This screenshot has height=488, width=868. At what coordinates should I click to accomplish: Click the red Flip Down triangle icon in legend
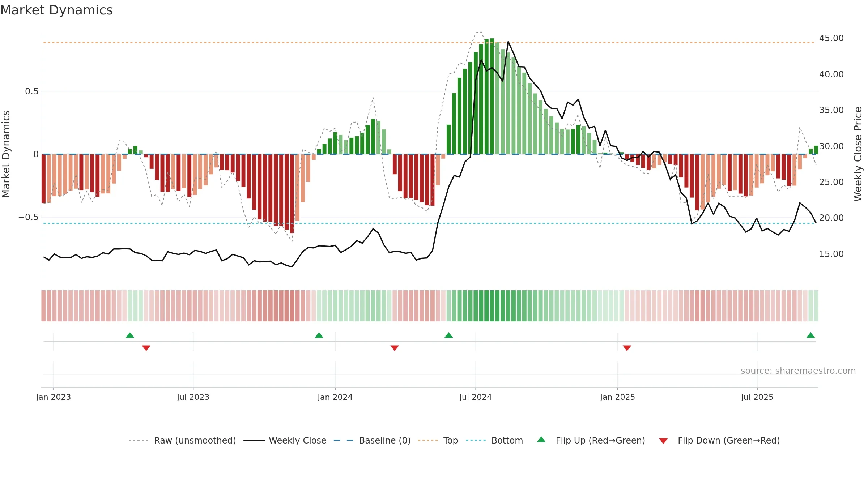[x=663, y=441]
